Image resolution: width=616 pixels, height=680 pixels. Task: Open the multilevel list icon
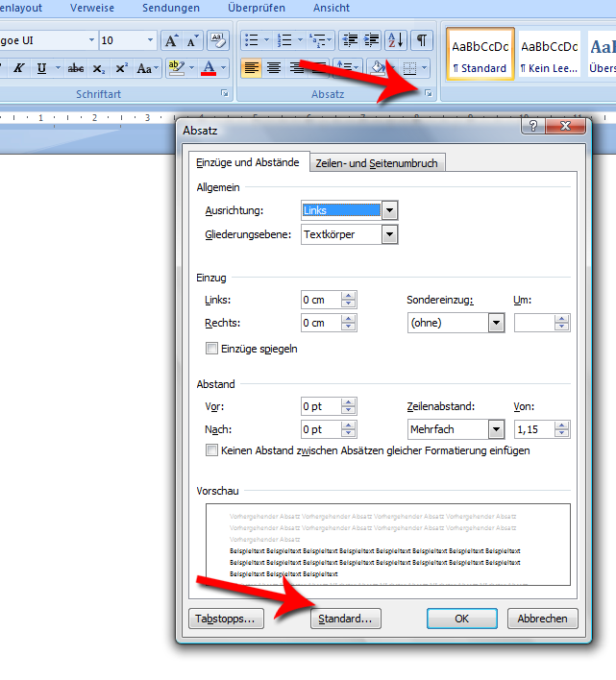[x=320, y=40]
